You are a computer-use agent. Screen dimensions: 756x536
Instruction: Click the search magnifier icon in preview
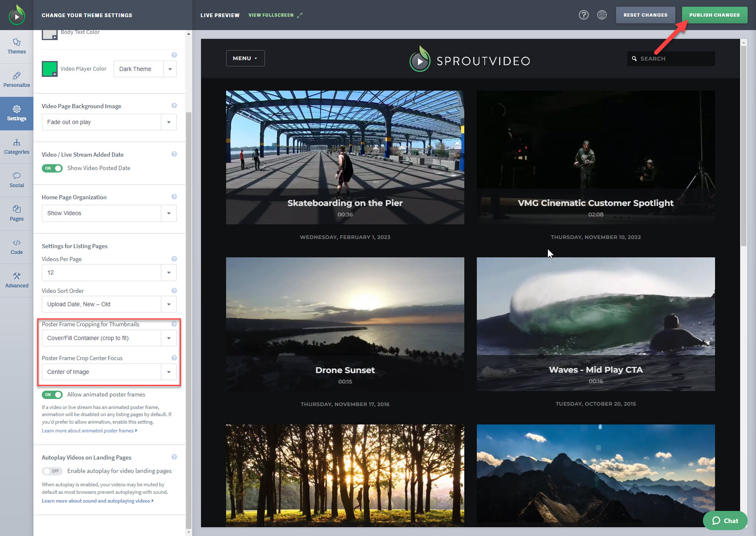pyautogui.click(x=634, y=58)
